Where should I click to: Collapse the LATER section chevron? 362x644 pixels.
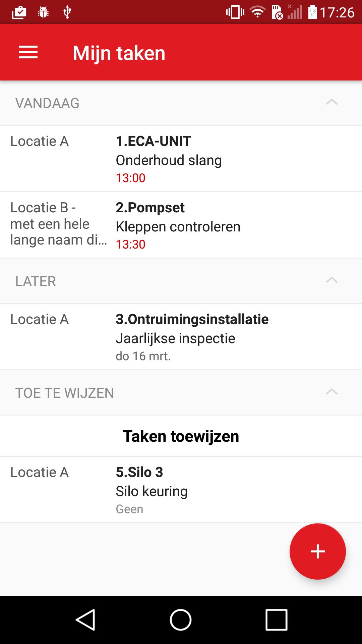(x=331, y=280)
